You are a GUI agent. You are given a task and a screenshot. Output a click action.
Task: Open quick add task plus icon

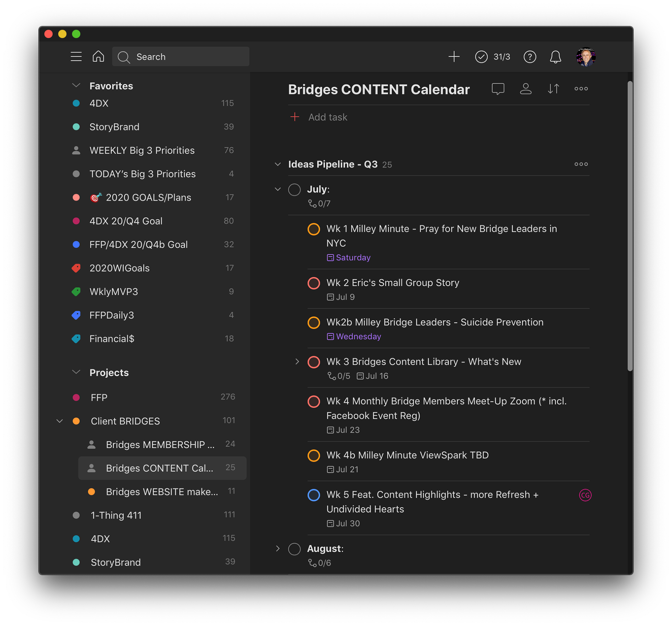(454, 57)
